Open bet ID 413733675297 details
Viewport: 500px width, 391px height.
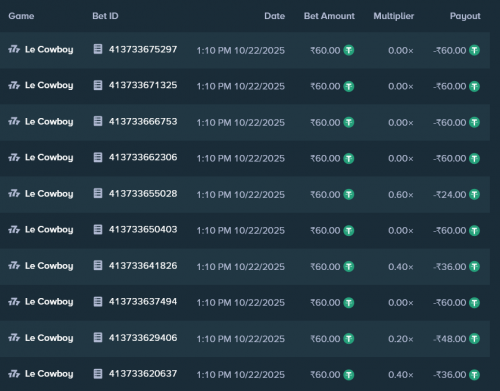[143, 49]
